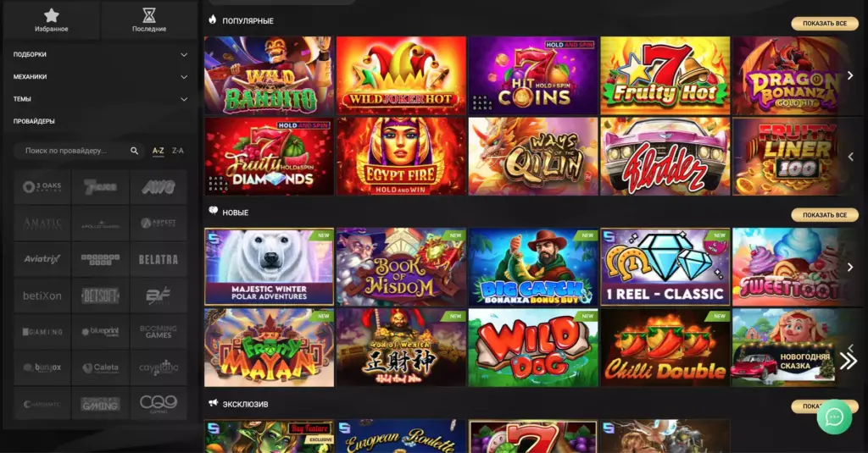Expand the Механики section
868x453 pixels.
[100, 76]
